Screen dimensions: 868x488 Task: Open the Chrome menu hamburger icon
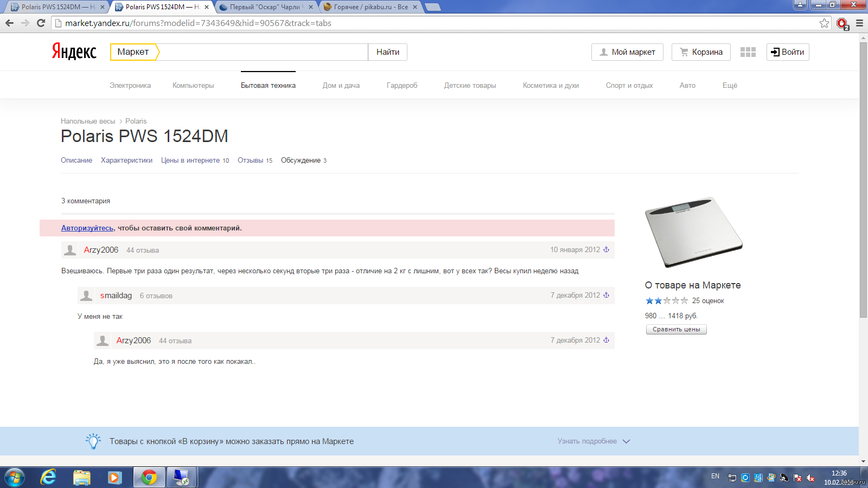(x=859, y=23)
